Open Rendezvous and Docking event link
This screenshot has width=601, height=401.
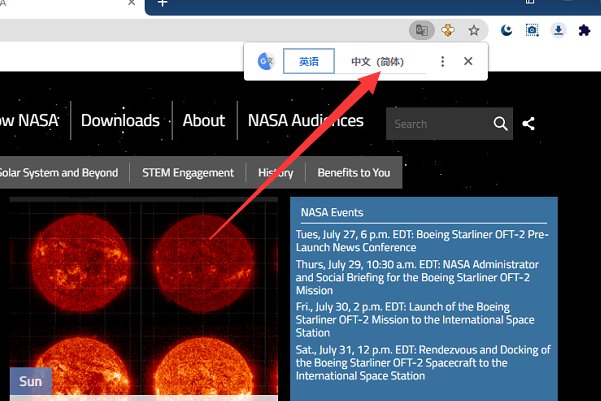point(423,363)
